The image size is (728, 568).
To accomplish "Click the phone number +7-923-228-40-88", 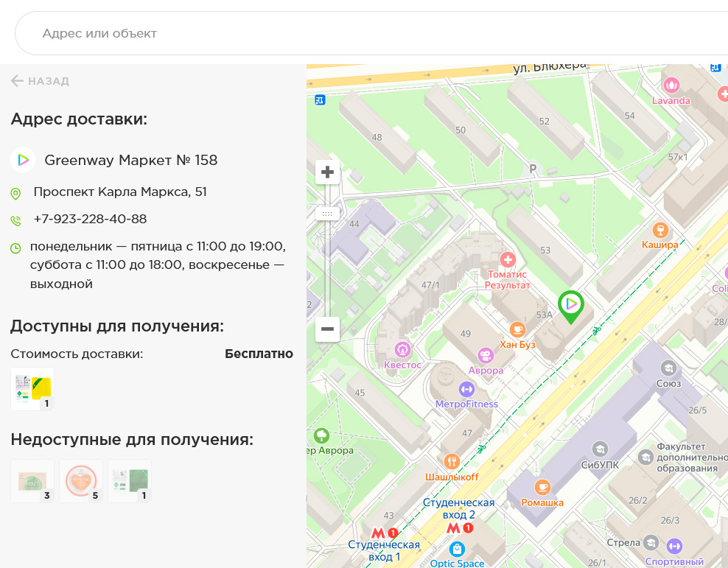I will click(x=90, y=220).
